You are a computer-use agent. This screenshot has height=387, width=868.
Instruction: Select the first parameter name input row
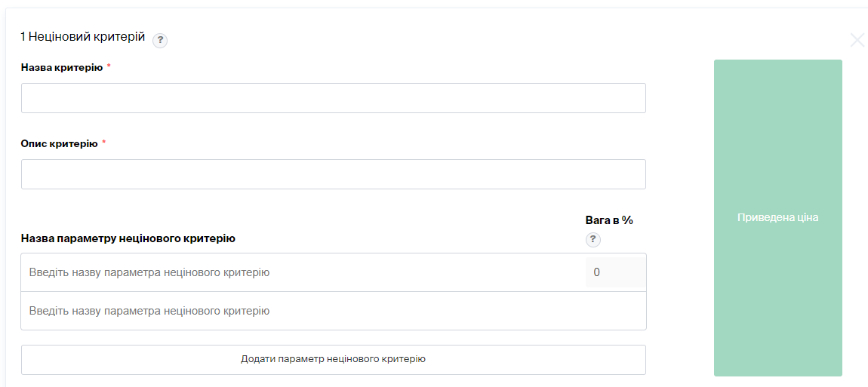click(302, 272)
